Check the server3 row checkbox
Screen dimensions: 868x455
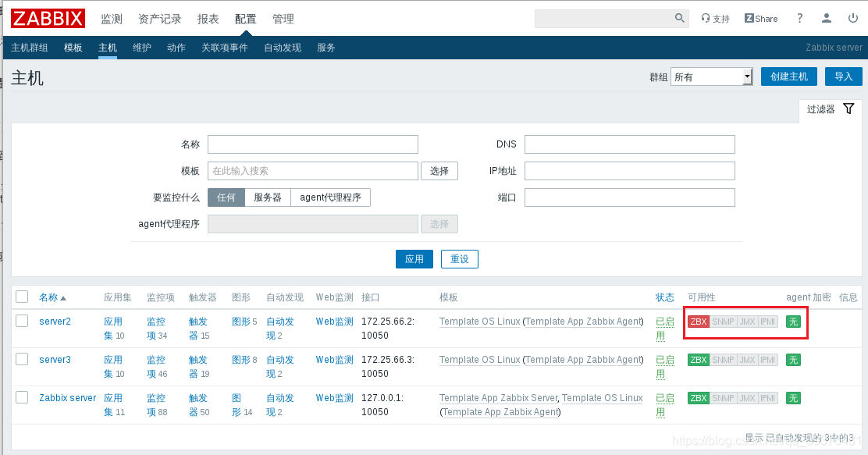pyautogui.click(x=22, y=359)
